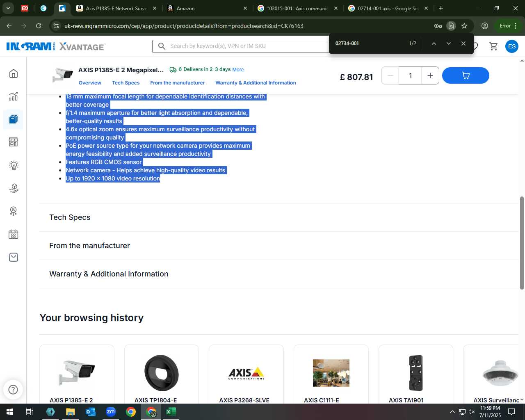
Task: Open Zoom from the taskbar
Action: pos(111,412)
